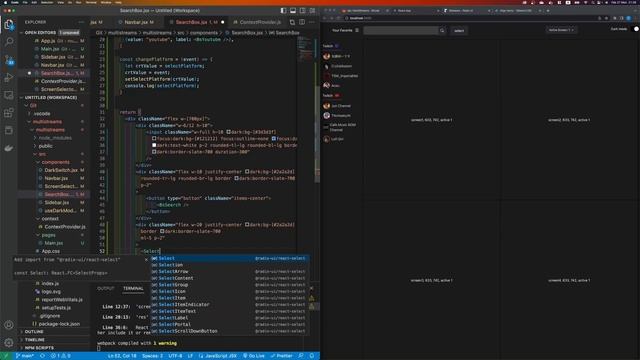Viewport: 640px width, 360px height.
Task: Collapse the Open Editors section
Action: click(22, 33)
